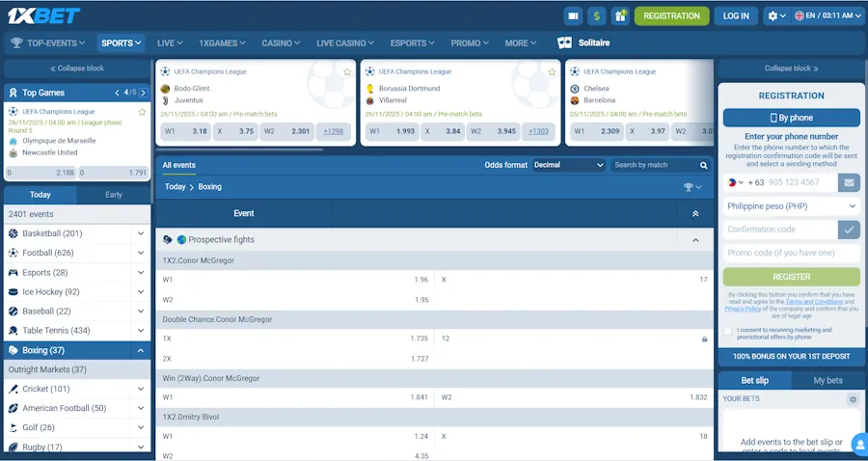Viewport: 868px width, 461px height.
Task: Click the horizontal scrollbar under match cards
Action: coord(239,149)
